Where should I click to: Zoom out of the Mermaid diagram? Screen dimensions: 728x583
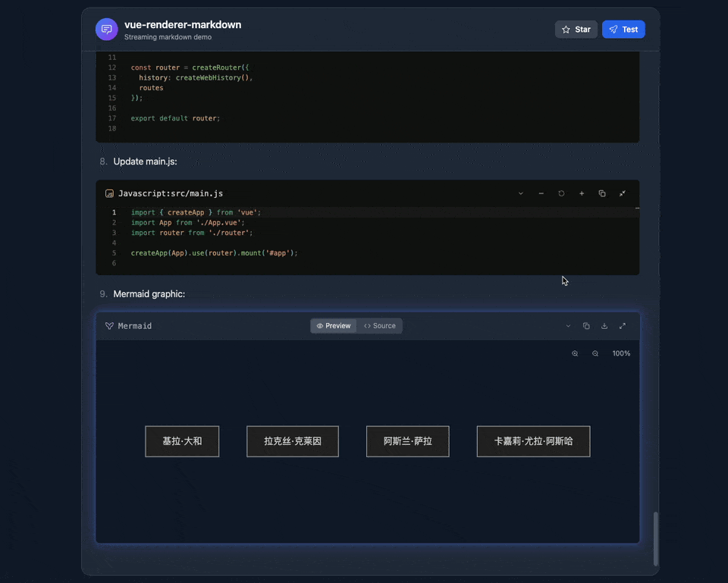coord(595,353)
